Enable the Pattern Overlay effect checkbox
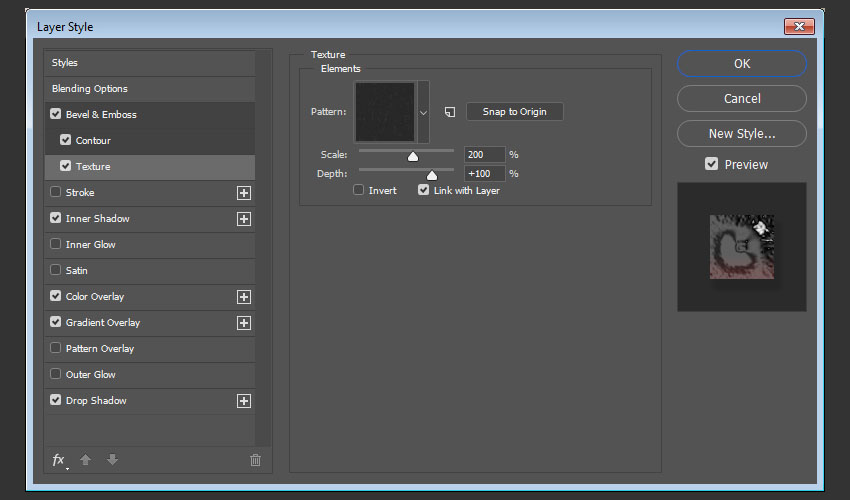Screen dimensions: 850x500 pyautogui.click(x=56, y=349)
